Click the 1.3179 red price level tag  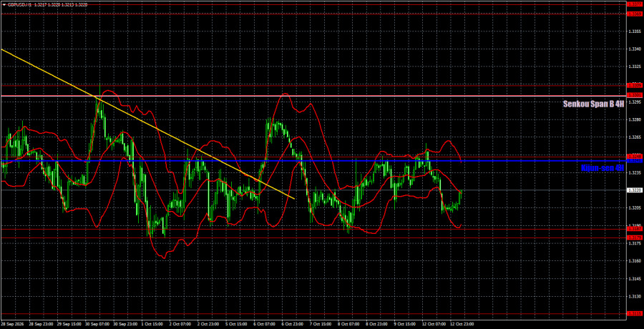click(634, 237)
